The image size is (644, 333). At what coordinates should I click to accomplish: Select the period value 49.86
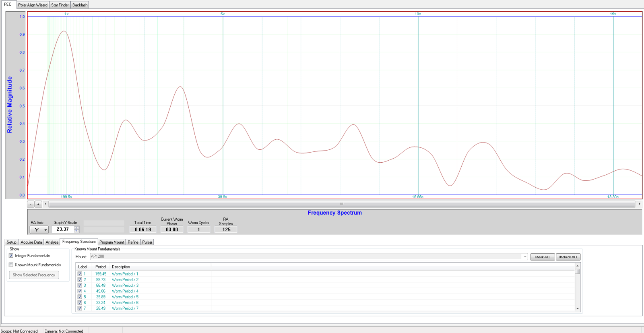101,291
